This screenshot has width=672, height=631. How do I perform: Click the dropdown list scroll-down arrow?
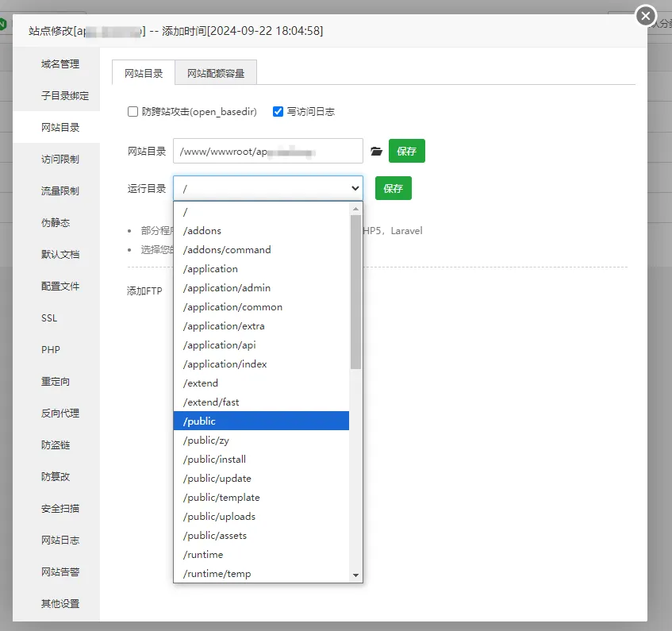tap(355, 575)
